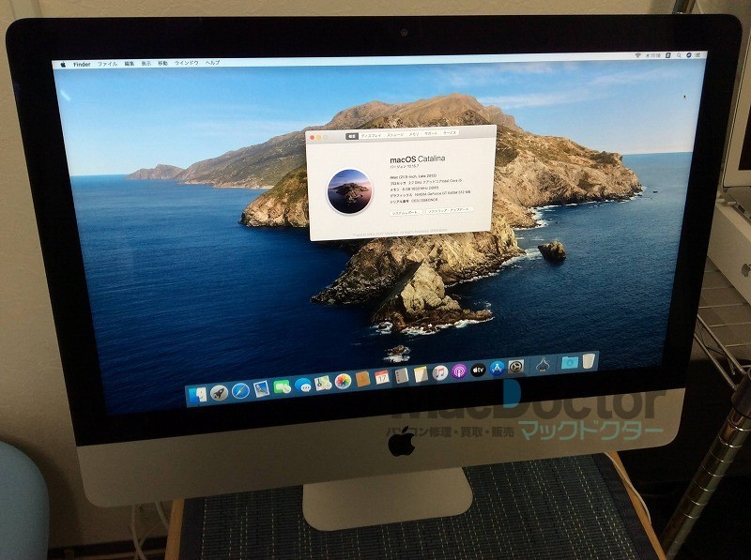Open yellow Notes icon in Dock
Screen dimensions: 751x560
tap(421, 374)
